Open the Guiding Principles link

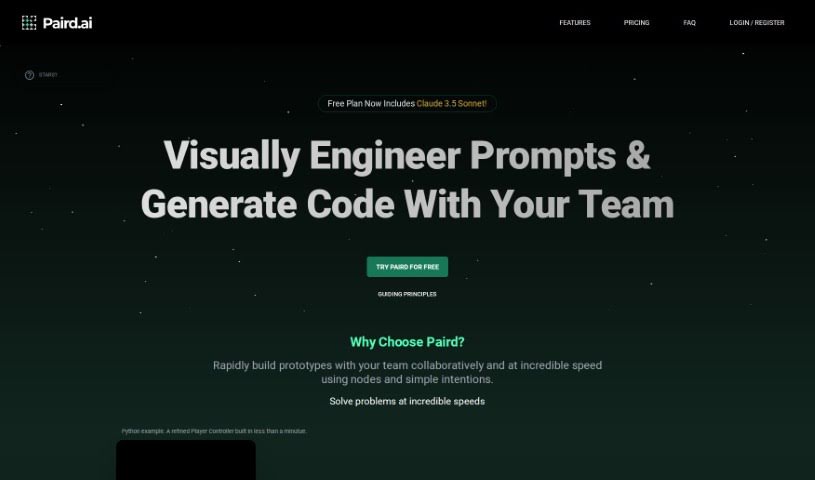point(407,294)
